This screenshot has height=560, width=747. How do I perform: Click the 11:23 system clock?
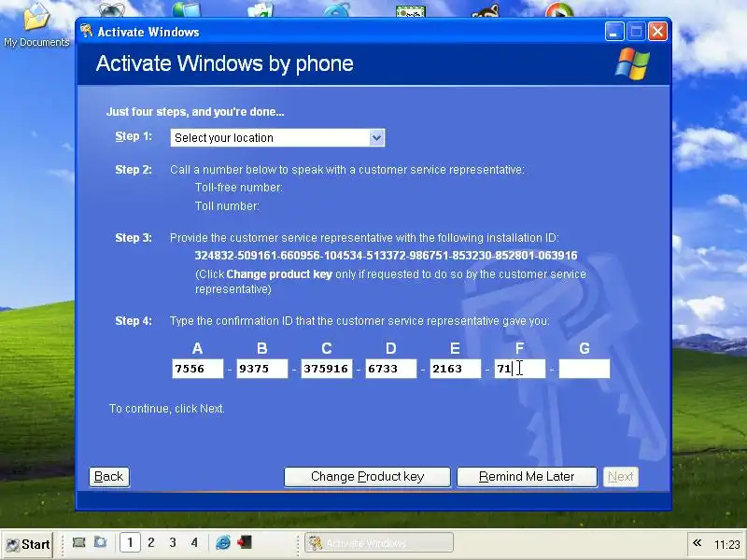pyautogui.click(x=727, y=544)
